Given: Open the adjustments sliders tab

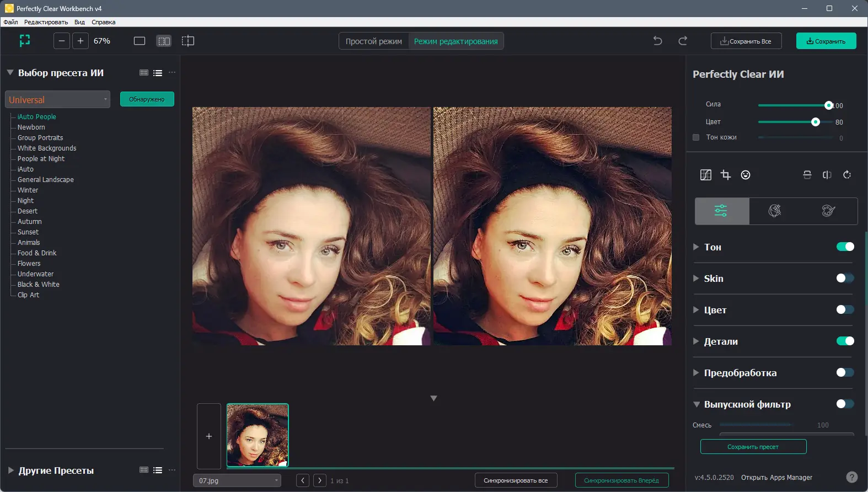Looking at the screenshot, I should (722, 211).
